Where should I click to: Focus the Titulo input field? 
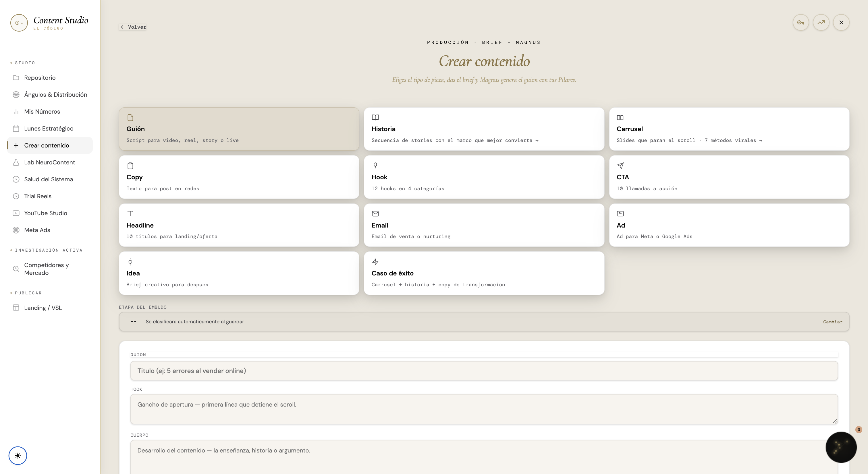[484, 371]
